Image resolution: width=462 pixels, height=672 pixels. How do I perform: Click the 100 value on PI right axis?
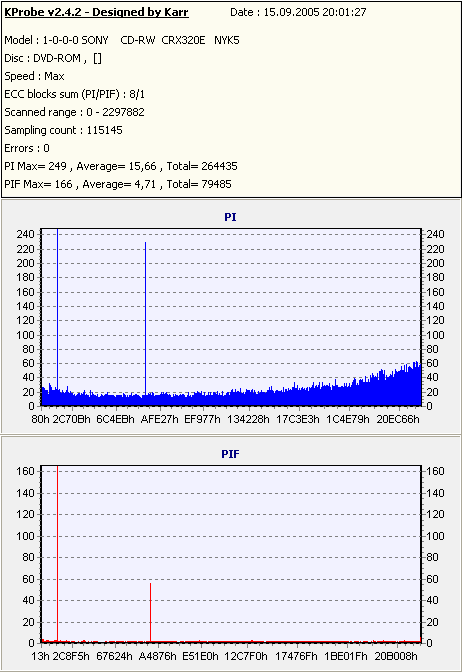(x=435, y=335)
